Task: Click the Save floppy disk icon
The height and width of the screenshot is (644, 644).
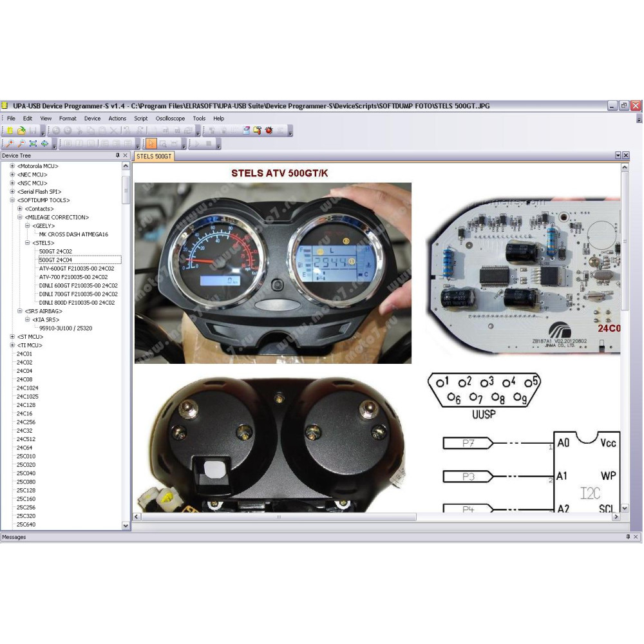Action: coord(33,131)
